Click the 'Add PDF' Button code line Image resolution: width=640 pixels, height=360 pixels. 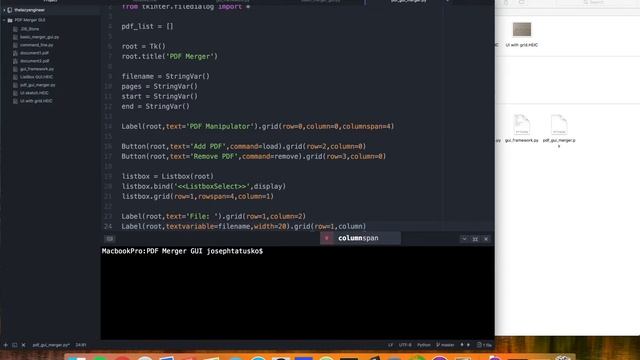[244, 146]
